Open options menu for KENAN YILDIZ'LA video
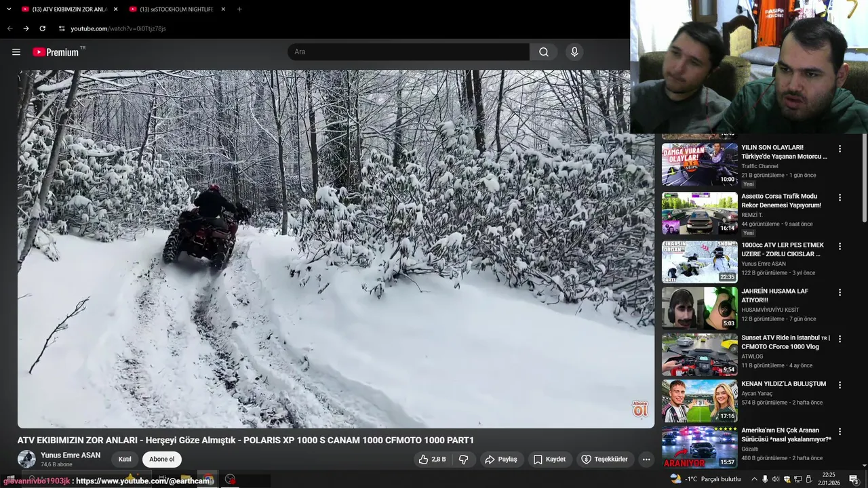Screen dimensions: 868x488 [x=840, y=384]
